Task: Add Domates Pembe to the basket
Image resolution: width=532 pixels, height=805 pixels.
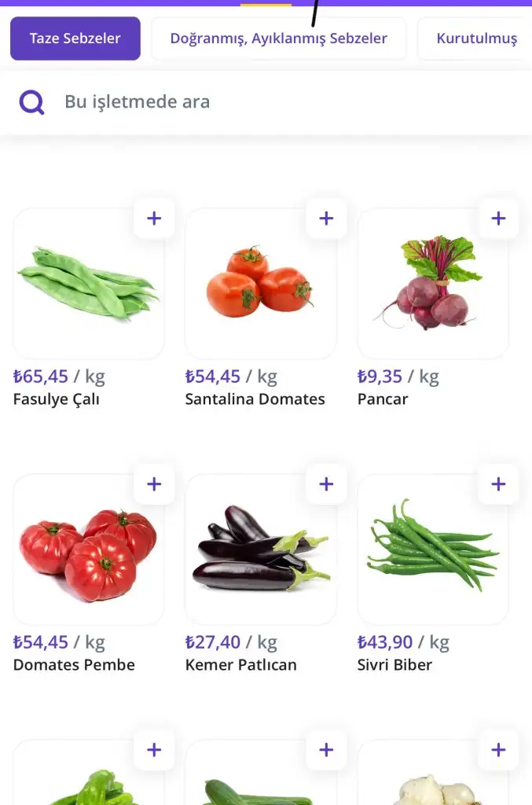Action: click(x=154, y=484)
